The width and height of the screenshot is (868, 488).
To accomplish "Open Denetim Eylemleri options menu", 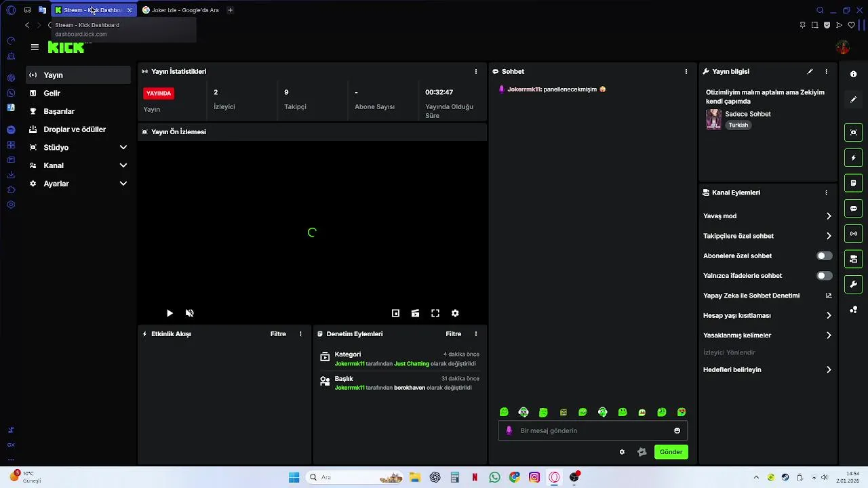I will pyautogui.click(x=475, y=334).
